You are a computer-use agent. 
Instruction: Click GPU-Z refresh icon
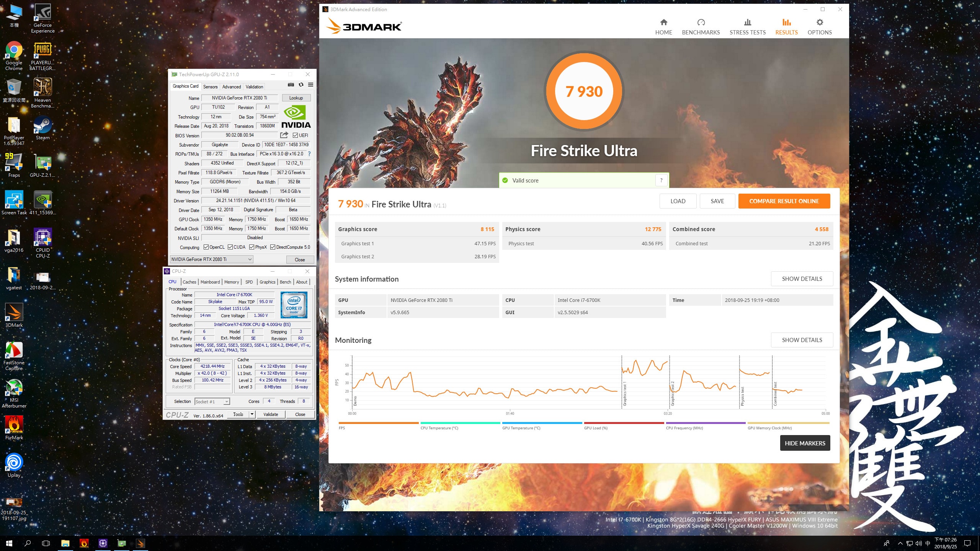301,85
